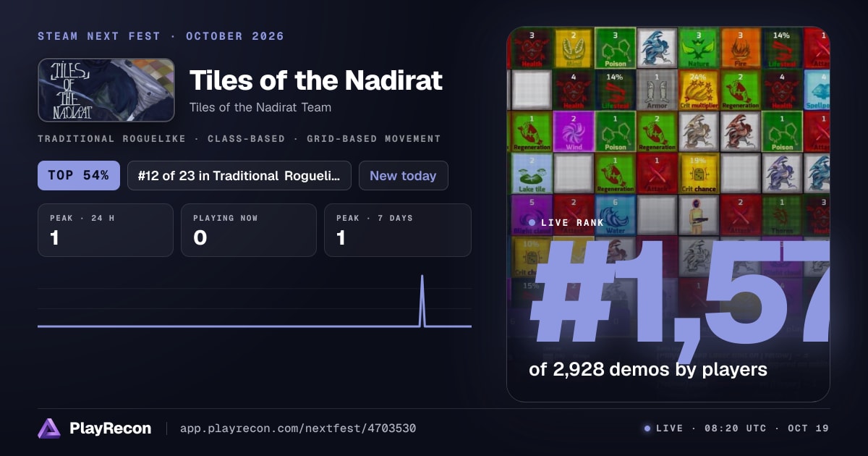Select the green Nature tile
The image size is (868, 456).
[x=699, y=48]
